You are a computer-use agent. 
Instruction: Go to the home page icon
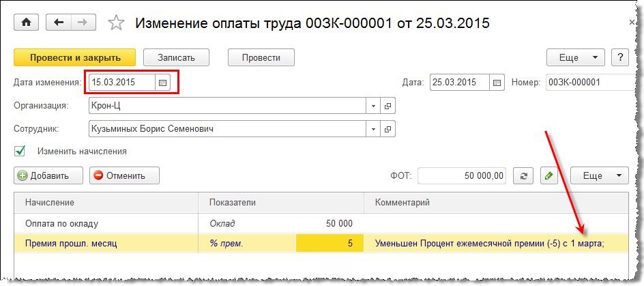coord(27,23)
